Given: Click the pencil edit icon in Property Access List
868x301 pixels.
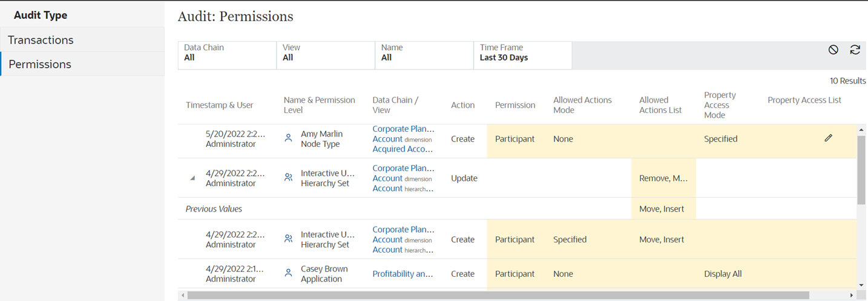Looking at the screenshot, I should click(x=828, y=138).
